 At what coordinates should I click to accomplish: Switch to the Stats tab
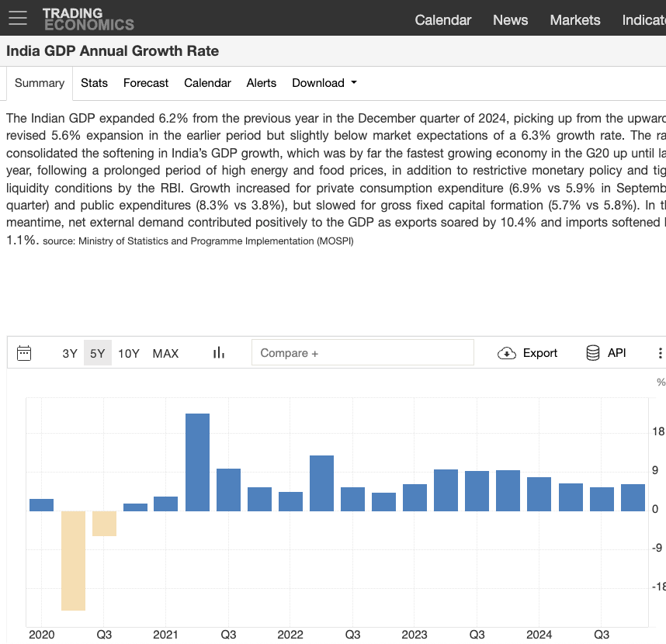tap(94, 83)
